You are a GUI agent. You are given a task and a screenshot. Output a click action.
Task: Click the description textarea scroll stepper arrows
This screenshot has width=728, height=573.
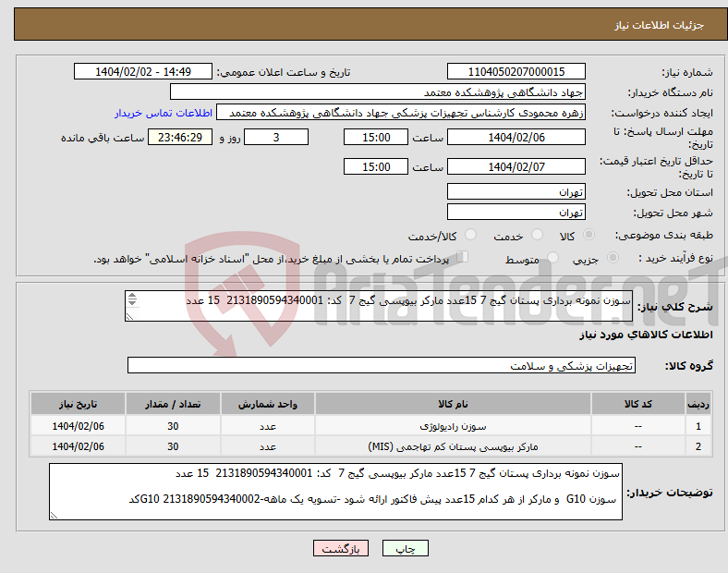132,299
